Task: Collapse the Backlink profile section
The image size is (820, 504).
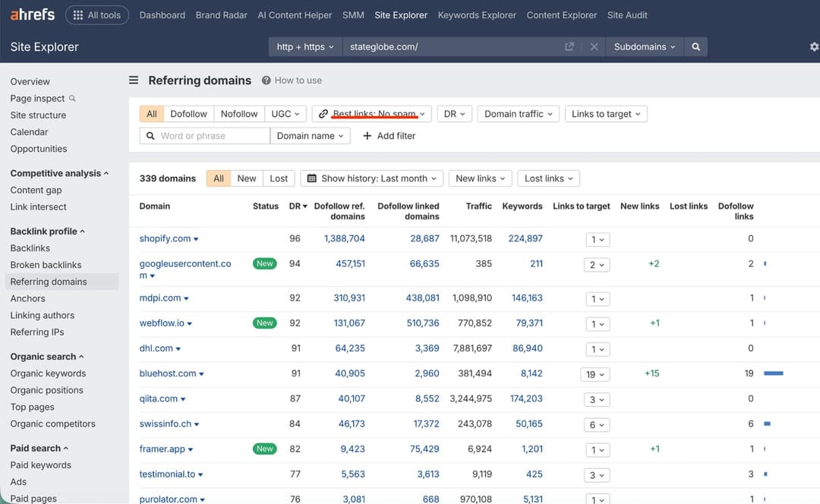Action: [48, 231]
